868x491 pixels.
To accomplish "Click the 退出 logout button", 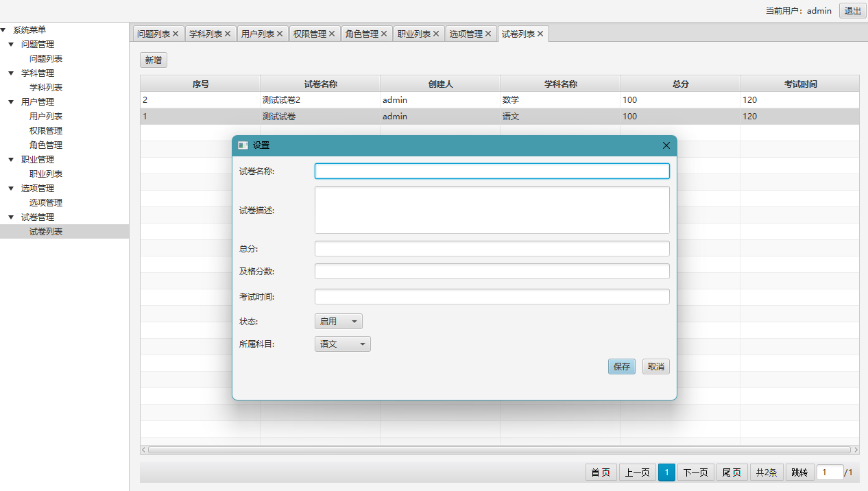I will (853, 11).
